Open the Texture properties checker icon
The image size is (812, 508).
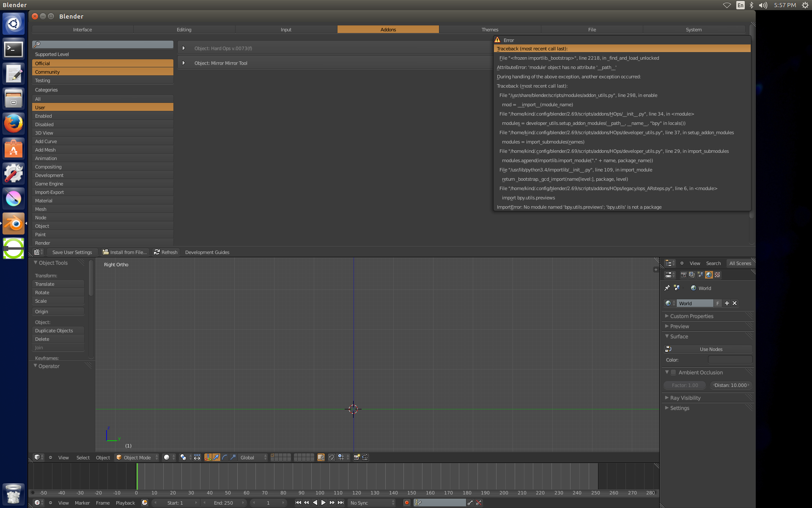point(717,275)
